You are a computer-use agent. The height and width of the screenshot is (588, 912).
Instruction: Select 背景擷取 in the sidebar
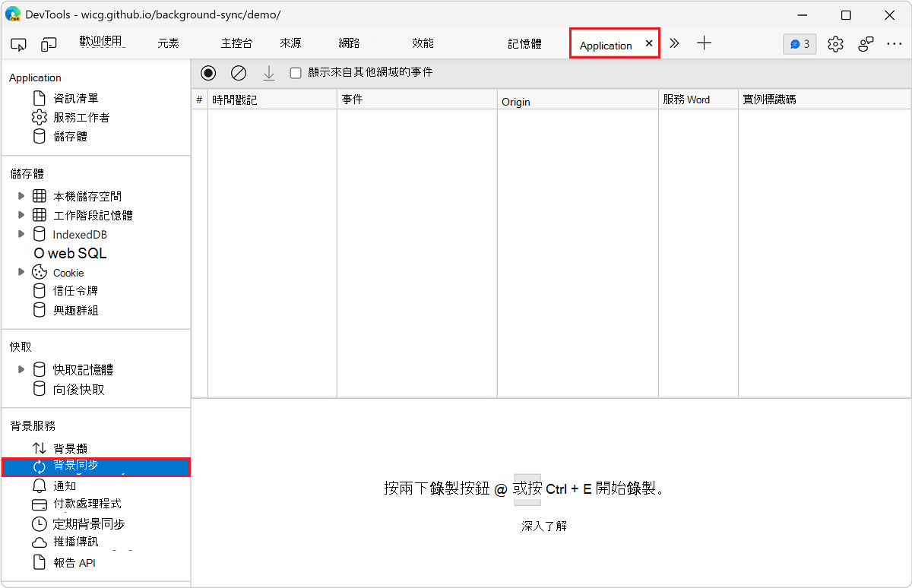tap(74, 447)
